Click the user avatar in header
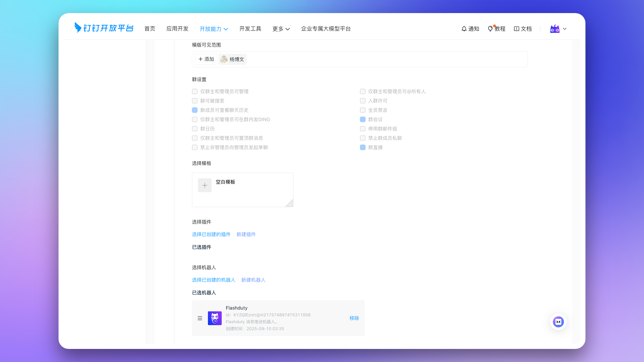Viewport: 644px width, 362px height. tap(555, 29)
